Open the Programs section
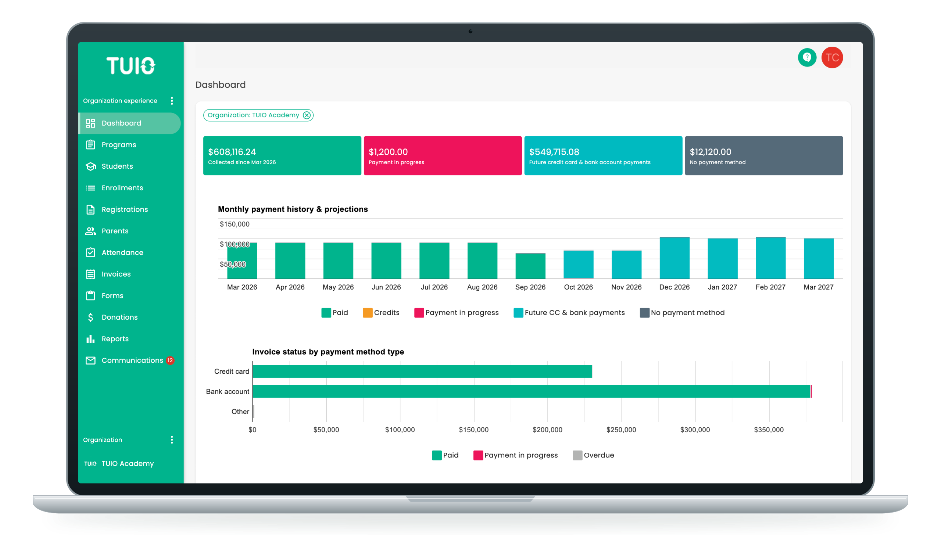 [x=129, y=144]
